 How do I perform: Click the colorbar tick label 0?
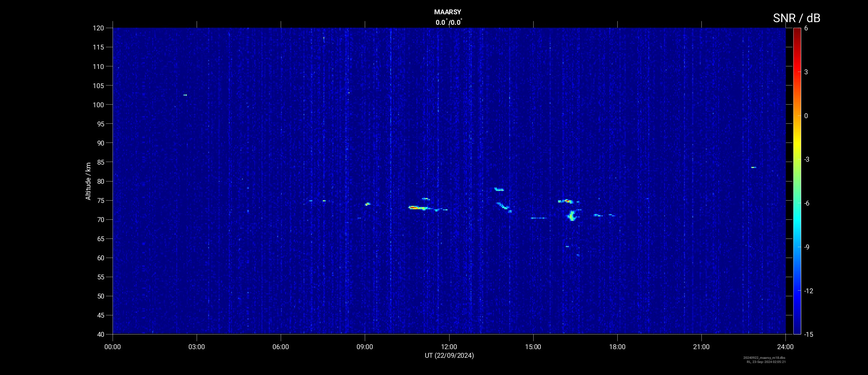click(806, 116)
